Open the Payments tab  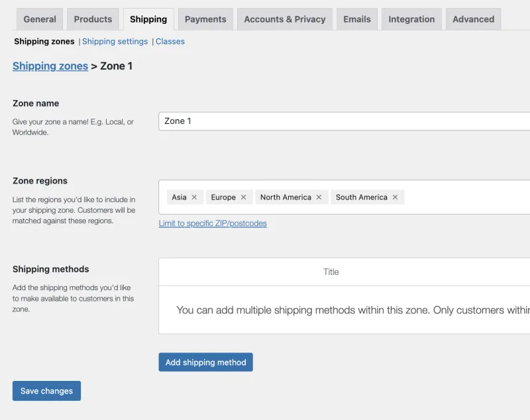[205, 19]
